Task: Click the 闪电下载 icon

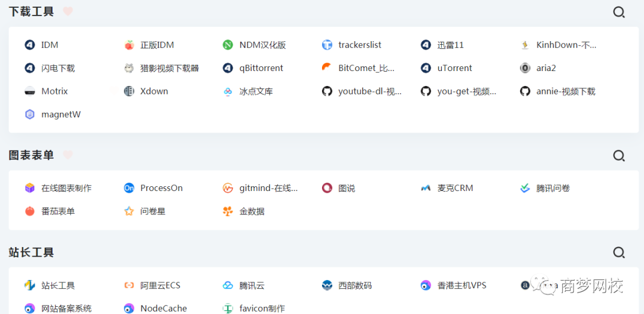Action: click(x=30, y=68)
